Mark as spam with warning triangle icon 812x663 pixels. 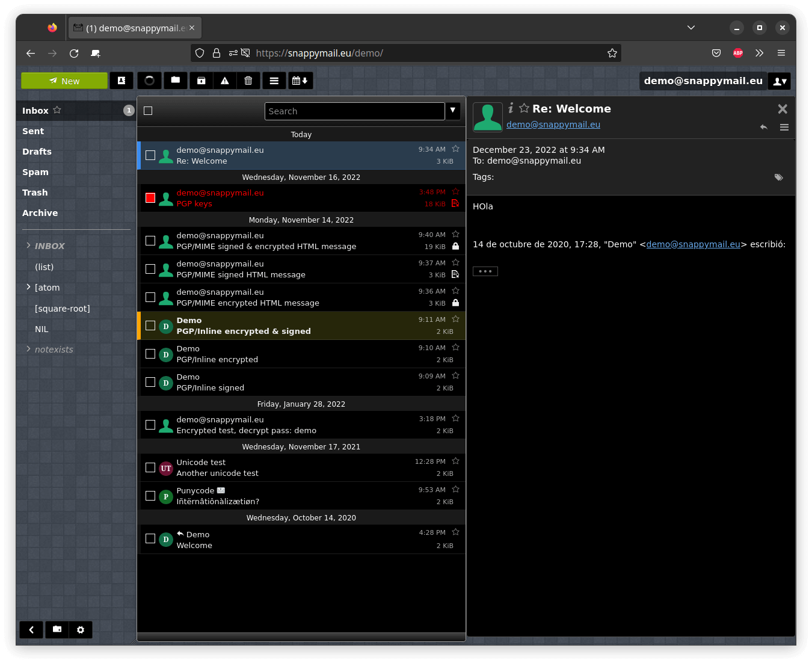click(225, 81)
